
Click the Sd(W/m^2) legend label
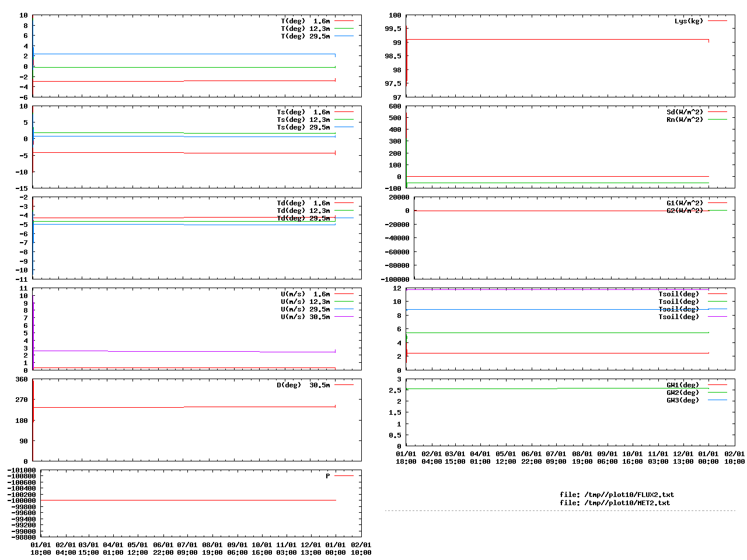pyautogui.click(x=685, y=112)
